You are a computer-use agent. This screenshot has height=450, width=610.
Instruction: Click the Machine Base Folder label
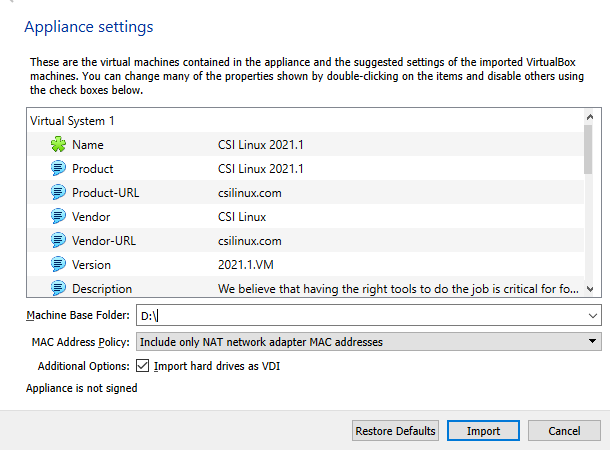tap(78, 315)
